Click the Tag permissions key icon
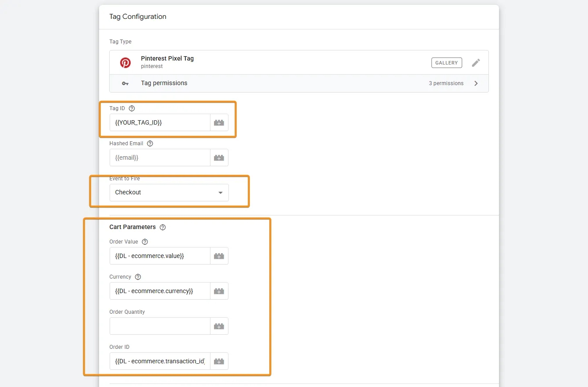588x387 pixels. (125, 83)
